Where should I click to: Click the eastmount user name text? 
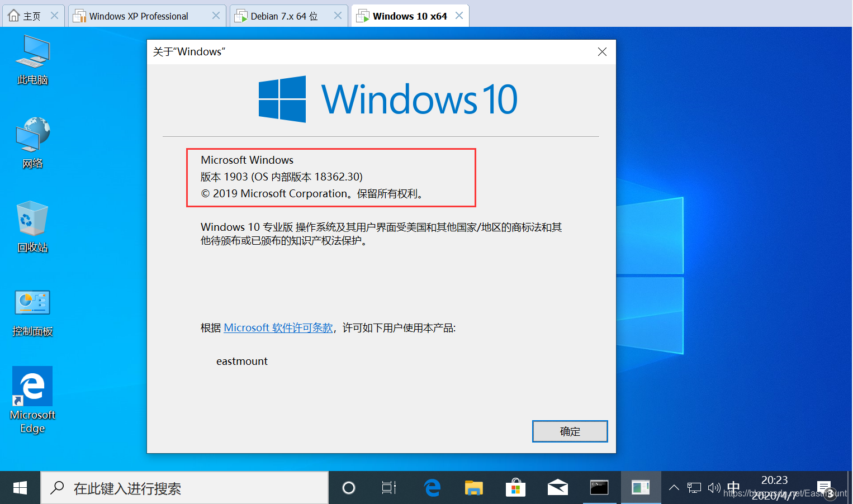(242, 362)
